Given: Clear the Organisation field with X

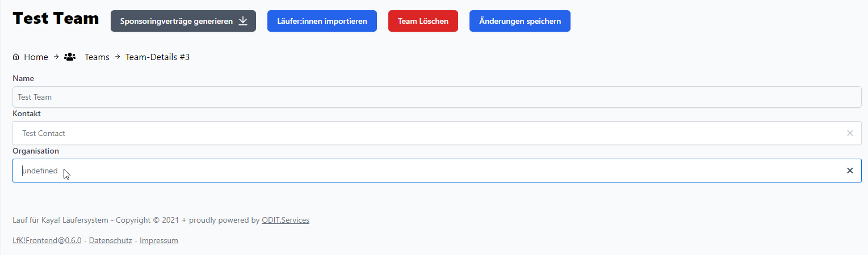Looking at the screenshot, I should (850, 171).
